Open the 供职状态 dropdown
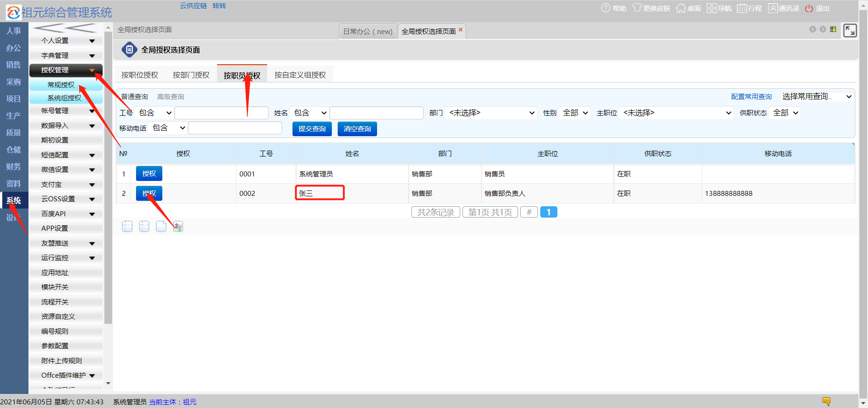868x408 pixels. 785,113
